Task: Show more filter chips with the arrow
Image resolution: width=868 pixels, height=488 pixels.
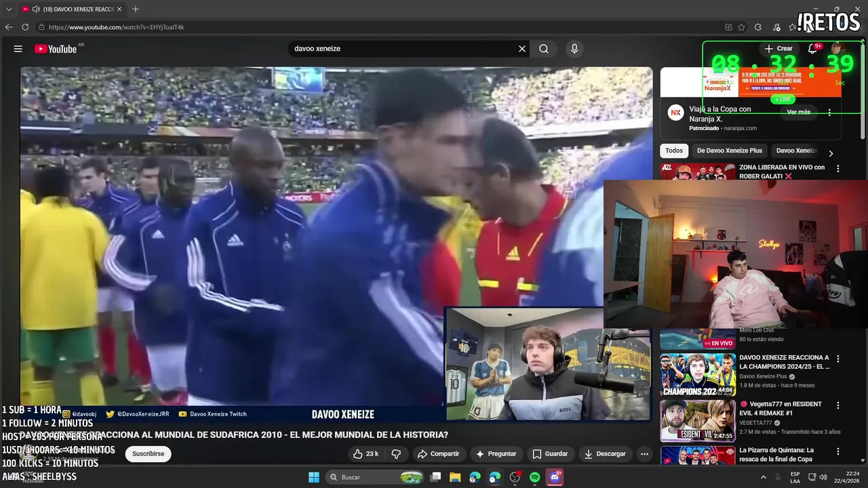Action: tap(831, 153)
